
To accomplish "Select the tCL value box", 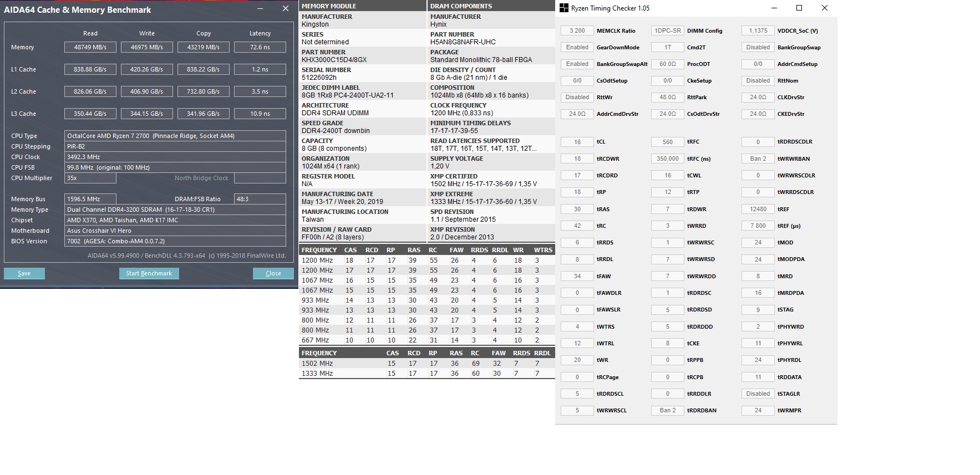I will 577,142.
